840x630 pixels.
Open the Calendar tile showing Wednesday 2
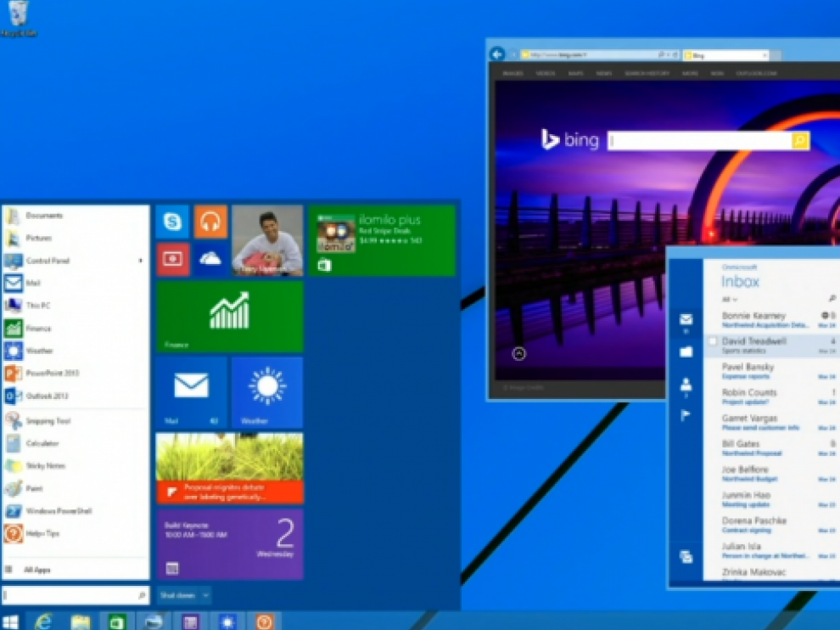[230, 544]
